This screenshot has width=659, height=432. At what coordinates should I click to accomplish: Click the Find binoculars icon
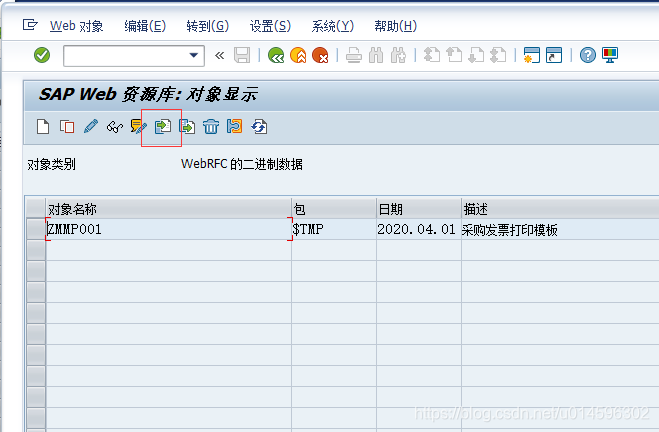click(x=376, y=55)
